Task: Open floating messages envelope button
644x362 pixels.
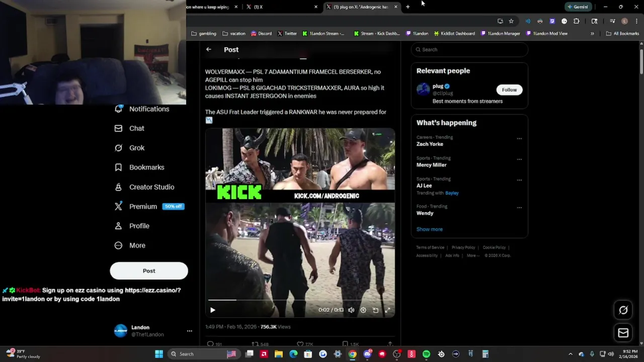Action: click(x=623, y=333)
